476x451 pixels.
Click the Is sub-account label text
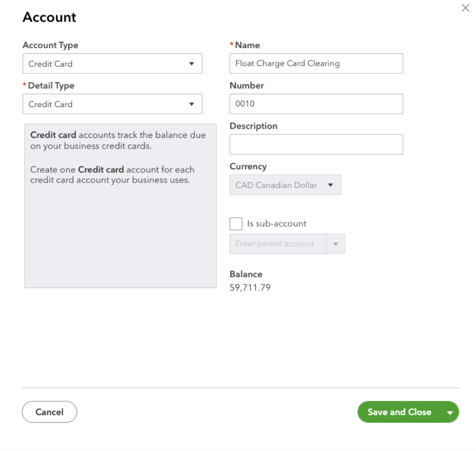pos(276,224)
